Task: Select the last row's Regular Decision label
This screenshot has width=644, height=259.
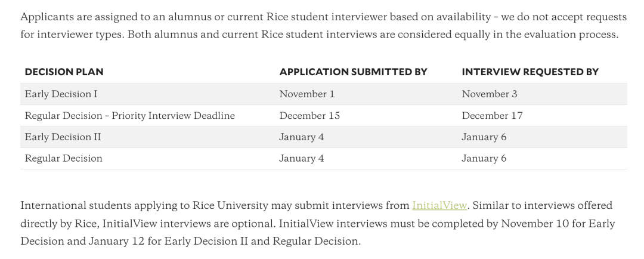Action: pyautogui.click(x=63, y=158)
